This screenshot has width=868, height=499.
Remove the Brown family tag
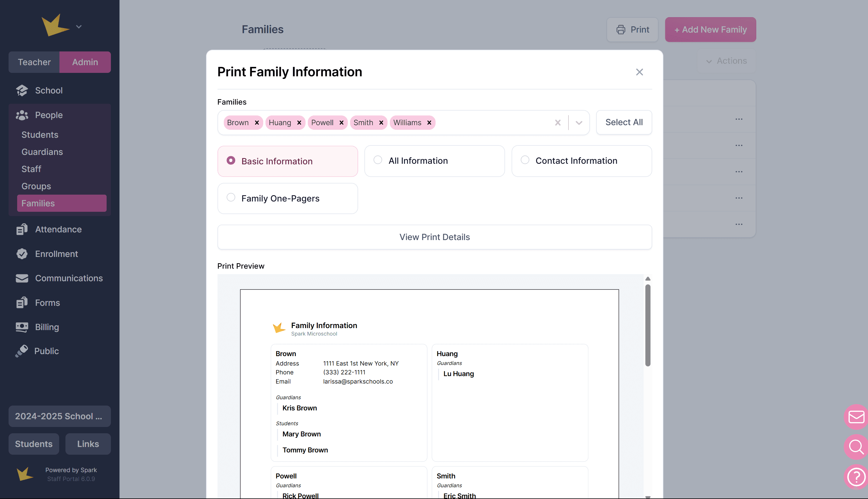257,123
